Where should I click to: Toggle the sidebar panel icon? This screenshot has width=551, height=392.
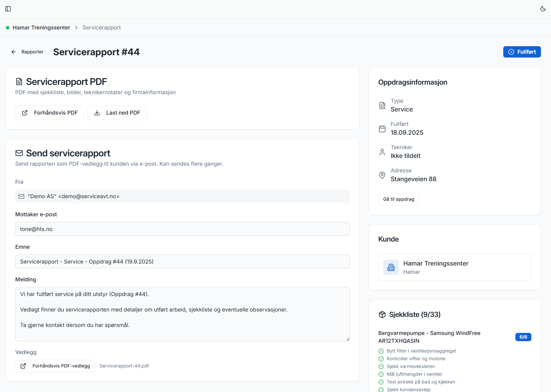click(x=8, y=9)
